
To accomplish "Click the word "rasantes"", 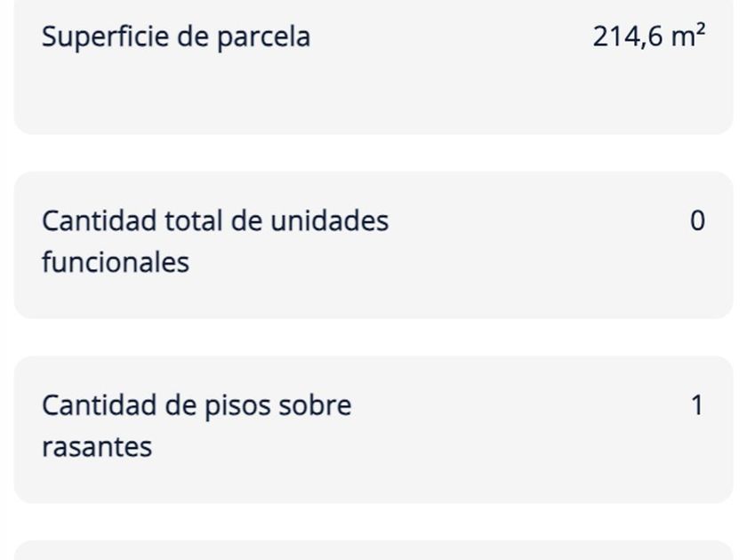I will tap(96, 447).
